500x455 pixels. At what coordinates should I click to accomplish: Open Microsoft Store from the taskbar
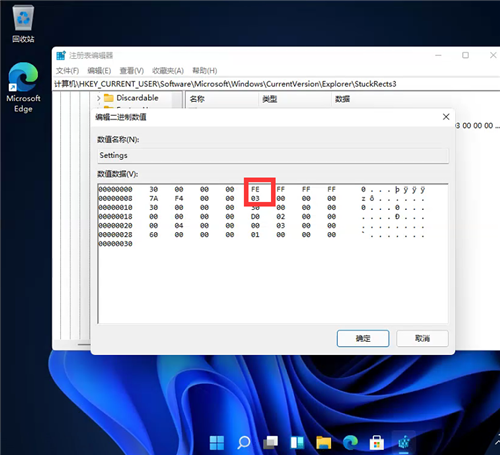tap(377, 443)
